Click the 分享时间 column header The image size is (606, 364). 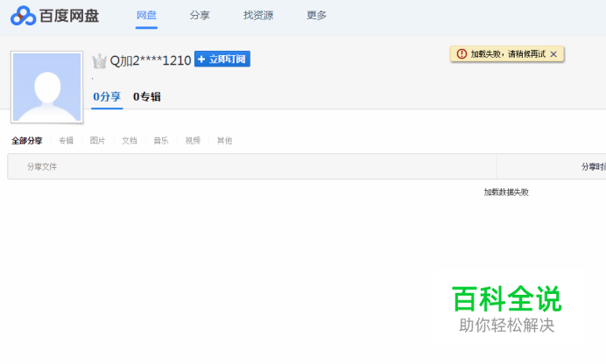coord(594,167)
